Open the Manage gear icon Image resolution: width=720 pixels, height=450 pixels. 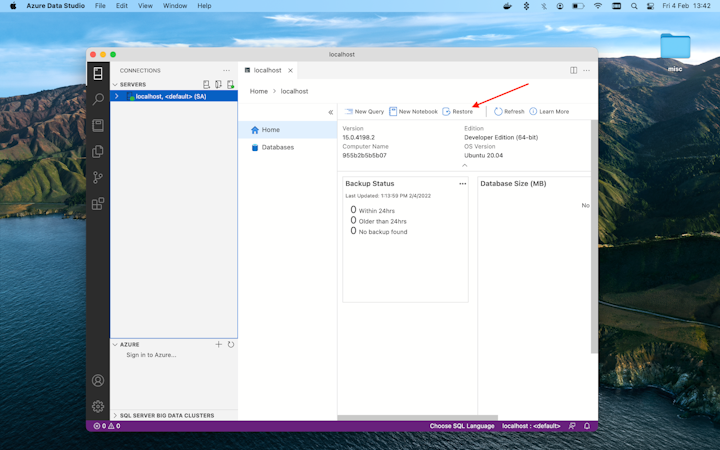point(98,406)
